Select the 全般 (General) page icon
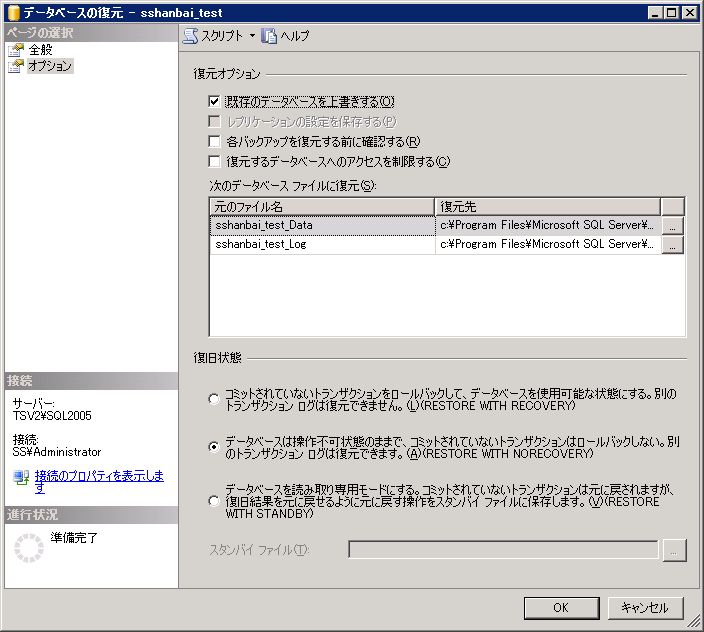Viewport: 704px width, 632px height. [x=16, y=50]
